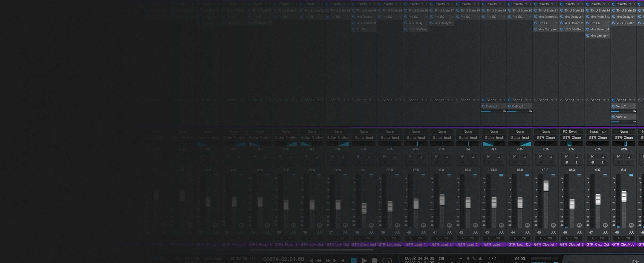The width and height of the screenshot is (644, 263).
Task: Solo the GTR_Cle..Mod channel
Action: click(629, 156)
